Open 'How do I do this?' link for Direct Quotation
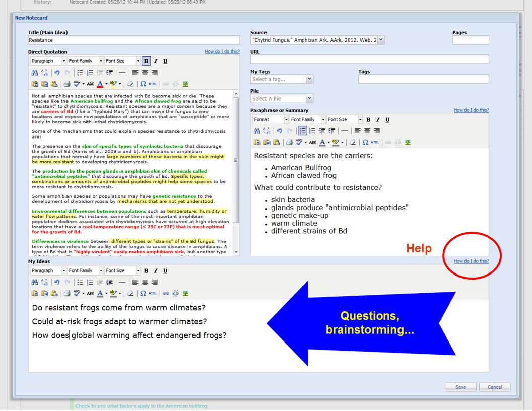Viewport: 532px width, 411px height. click(222, 51)
